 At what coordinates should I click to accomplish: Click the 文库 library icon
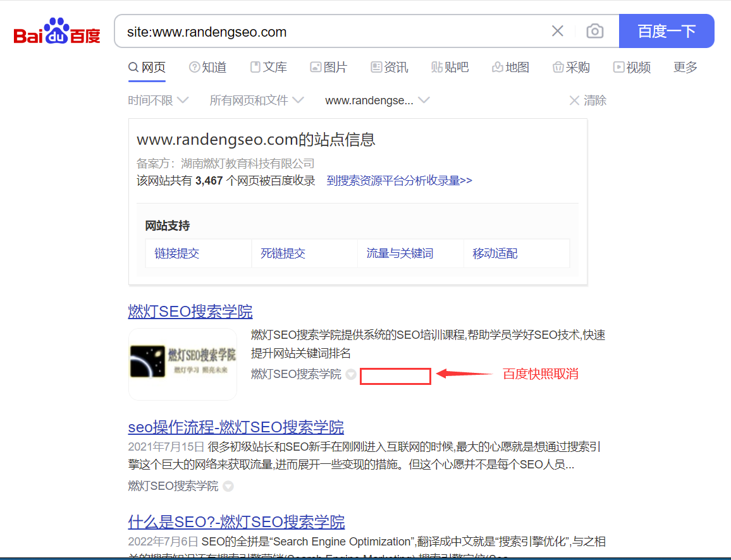pyautogui.click(x=255, y=67)
